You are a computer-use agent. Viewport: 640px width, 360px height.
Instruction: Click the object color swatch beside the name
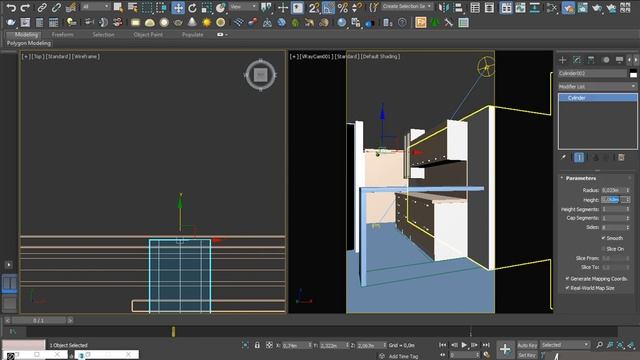(633, 73)
